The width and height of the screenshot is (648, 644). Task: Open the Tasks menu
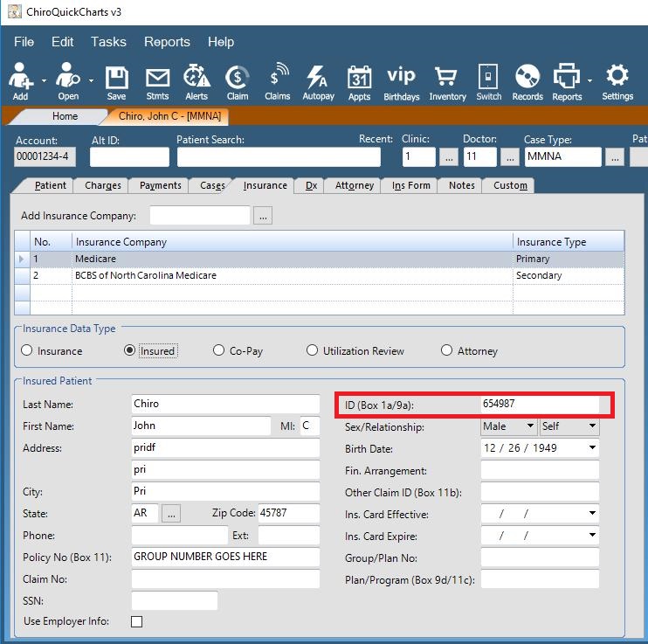point(108,42)
